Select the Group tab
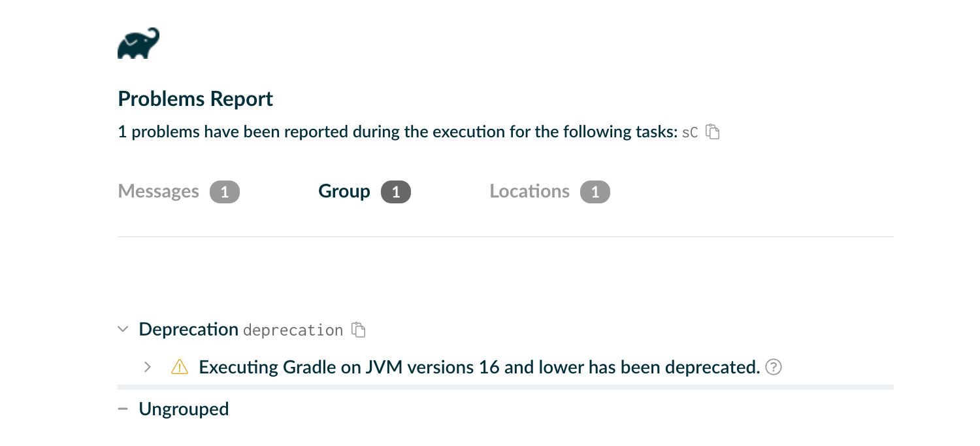This screenshot has width=980, height=446. pyautogui.click(x=344, y=191)
